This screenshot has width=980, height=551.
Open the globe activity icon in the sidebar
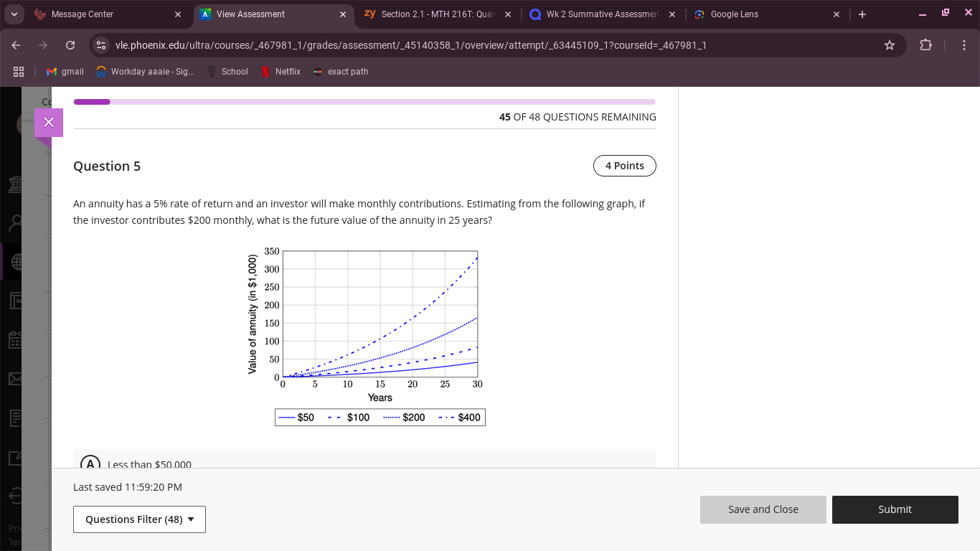(14, 263)
